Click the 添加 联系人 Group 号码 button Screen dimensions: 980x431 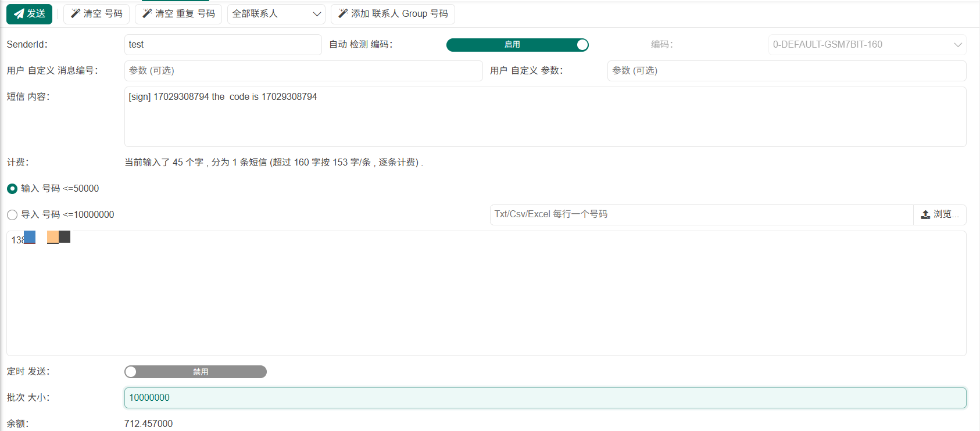click(393, 14)
